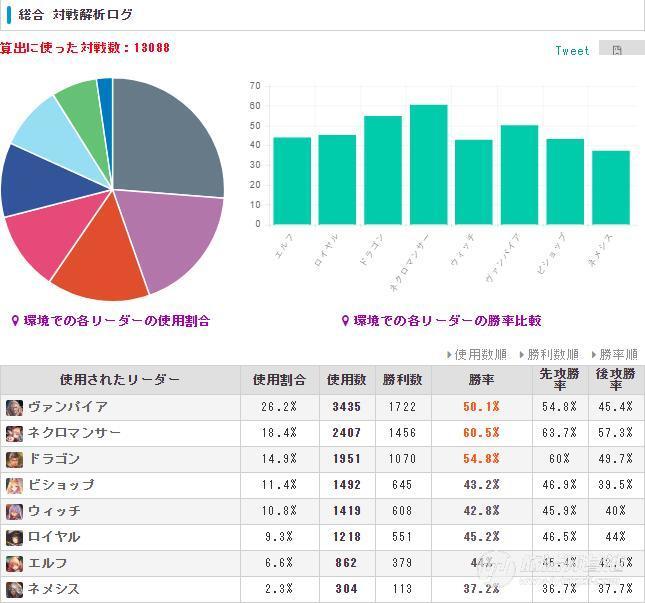Click the Tweet link

(x=572, y=51)
